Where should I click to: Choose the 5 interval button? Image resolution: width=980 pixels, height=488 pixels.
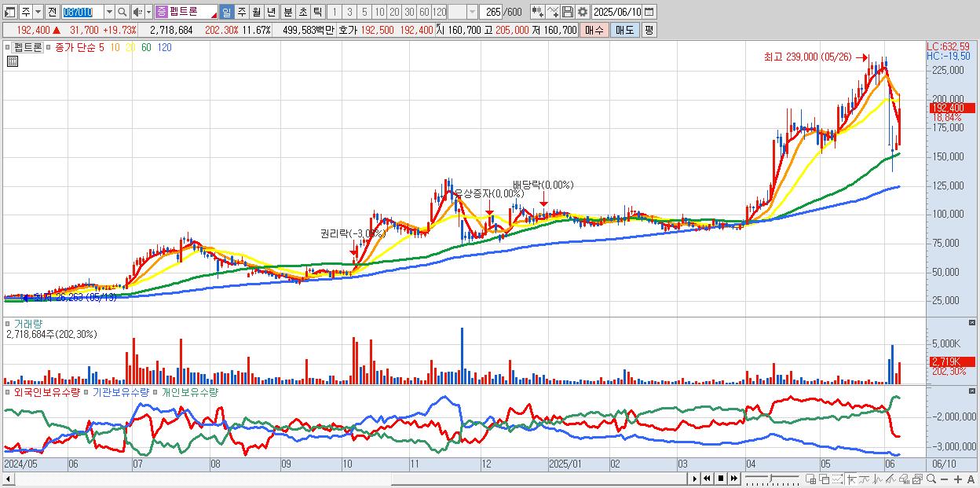click(x=364, y=12)
